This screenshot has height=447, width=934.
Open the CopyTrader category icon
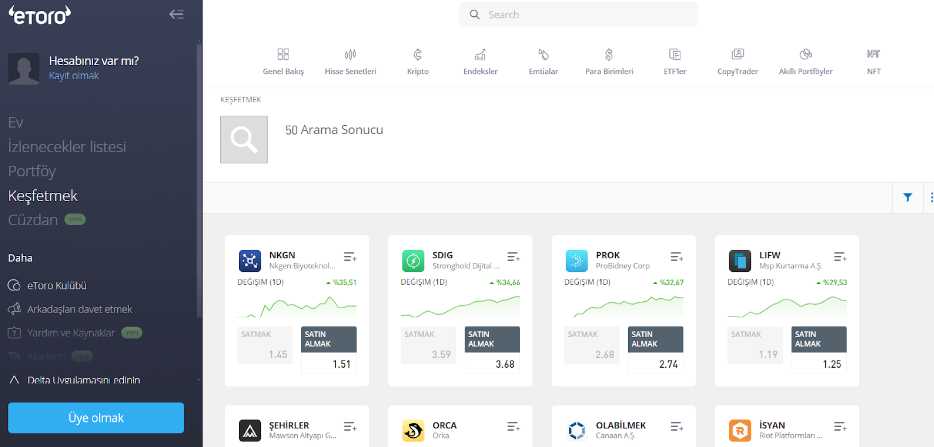[737, 55]
